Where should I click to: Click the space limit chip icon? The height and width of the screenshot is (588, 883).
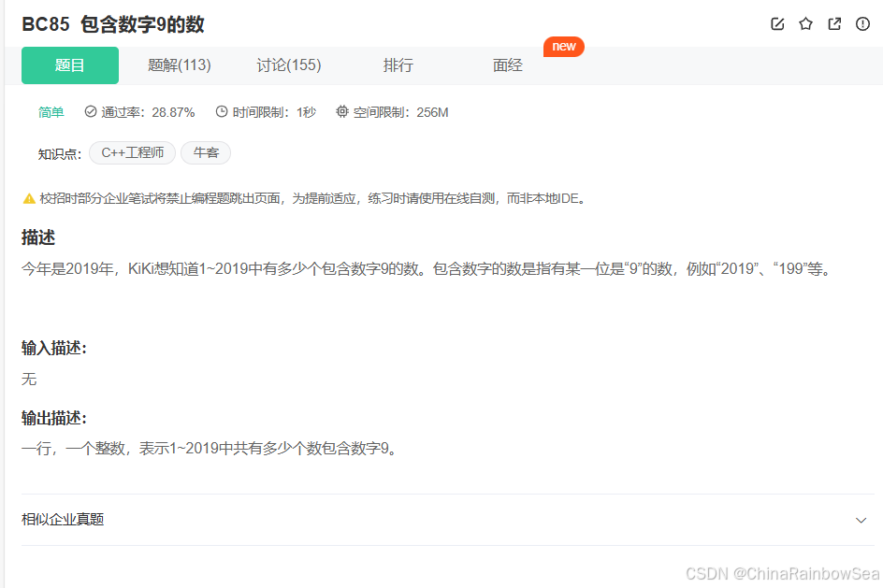click(x=342, y=112)
